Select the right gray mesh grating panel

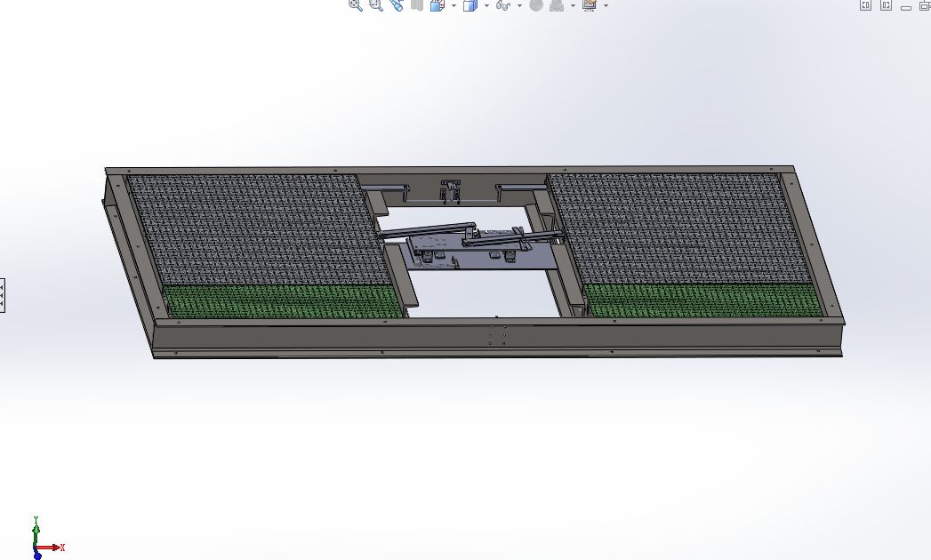[x=677, y=228]
